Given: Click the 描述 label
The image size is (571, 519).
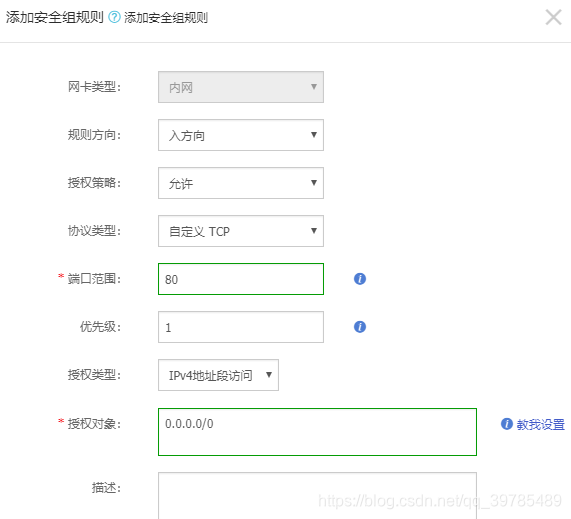Looking at the screenshot, I should (x=106, y=488).
